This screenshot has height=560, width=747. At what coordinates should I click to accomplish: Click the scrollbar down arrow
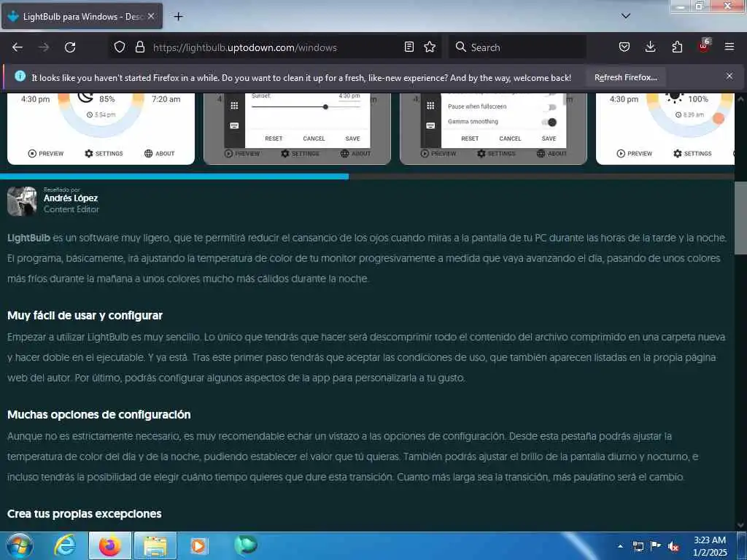click(x=741, y=526)
